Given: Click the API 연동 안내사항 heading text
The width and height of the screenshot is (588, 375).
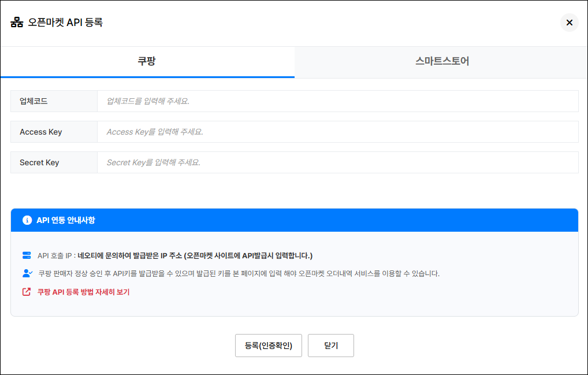Looking at the screenshot, I should (66, 220).
